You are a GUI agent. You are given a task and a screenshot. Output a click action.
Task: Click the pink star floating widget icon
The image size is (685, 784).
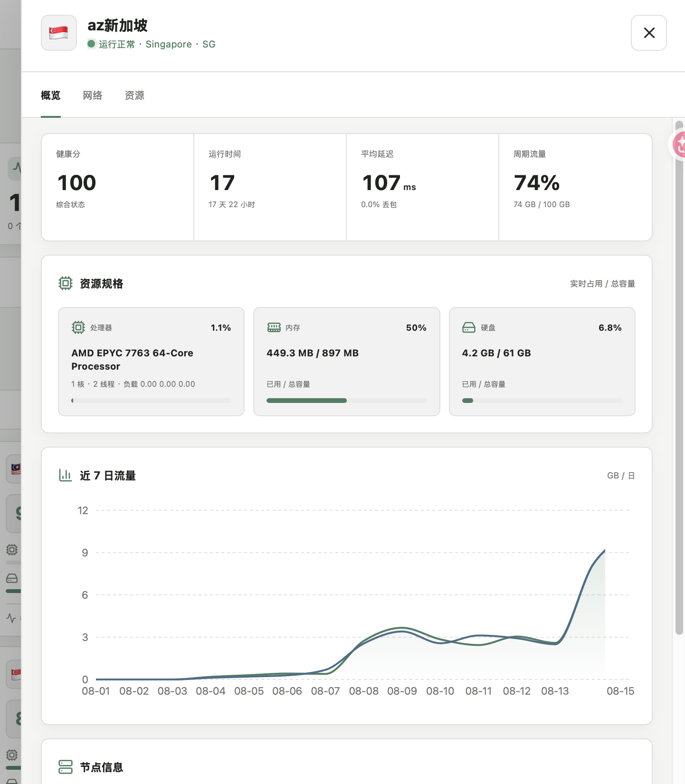click(x=679, y=144)
